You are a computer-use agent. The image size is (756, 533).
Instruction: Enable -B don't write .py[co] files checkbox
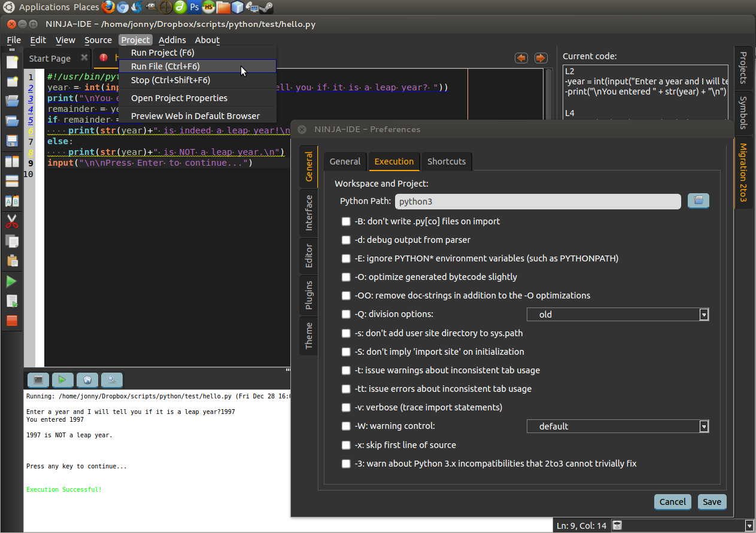point(346,221)
